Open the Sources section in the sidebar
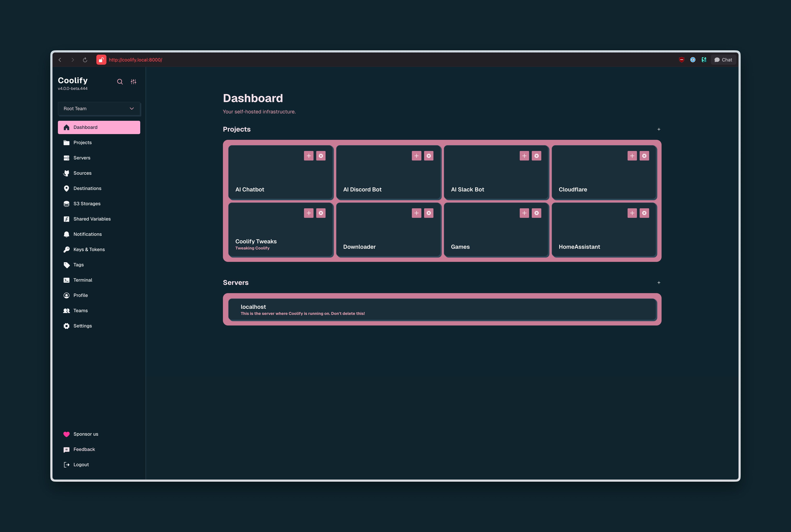This screenshot has width=791, height=532. 83,173
